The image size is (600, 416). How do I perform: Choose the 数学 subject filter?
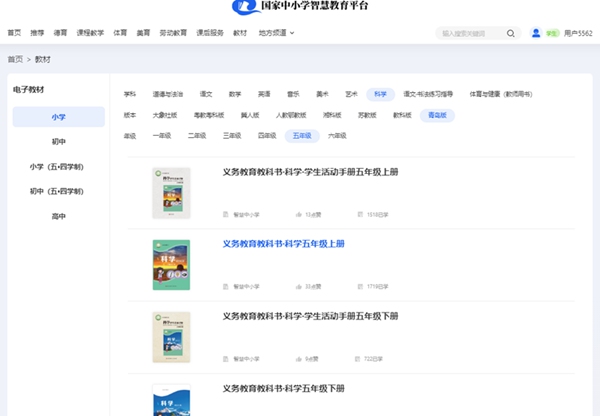click(x=235, y=94)
